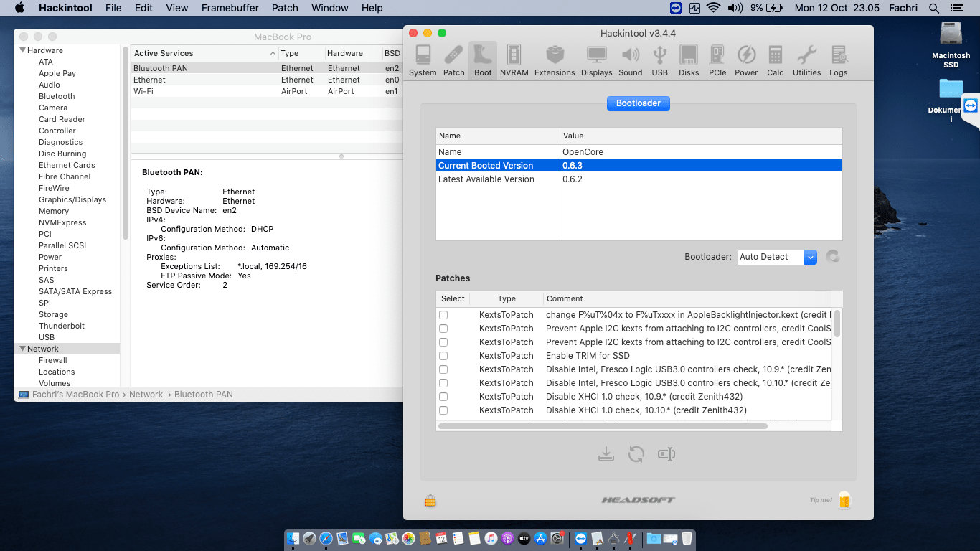This screenshot has width=980, height=551.
Task: Click the orange padlock icon in Hackintool
Action: tap(430, 501)
